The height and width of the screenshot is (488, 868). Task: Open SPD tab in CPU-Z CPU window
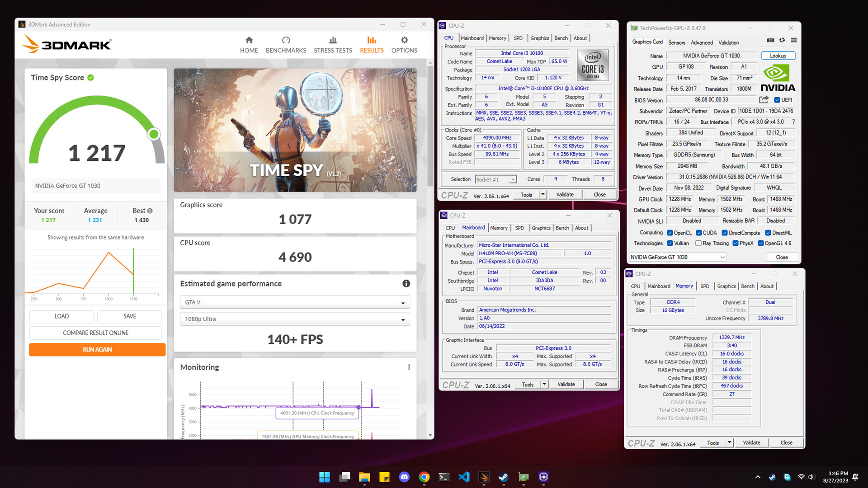518,38
